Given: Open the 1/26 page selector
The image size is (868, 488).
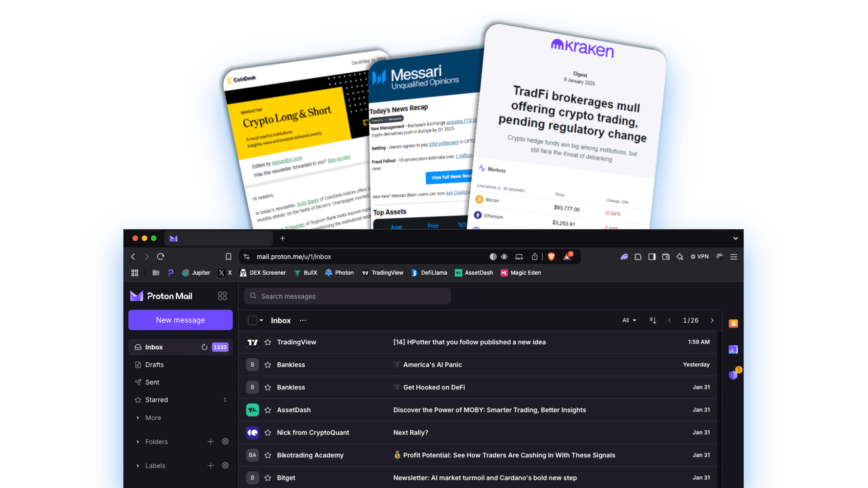Looking at the screenshot, I should pos(691,320).
